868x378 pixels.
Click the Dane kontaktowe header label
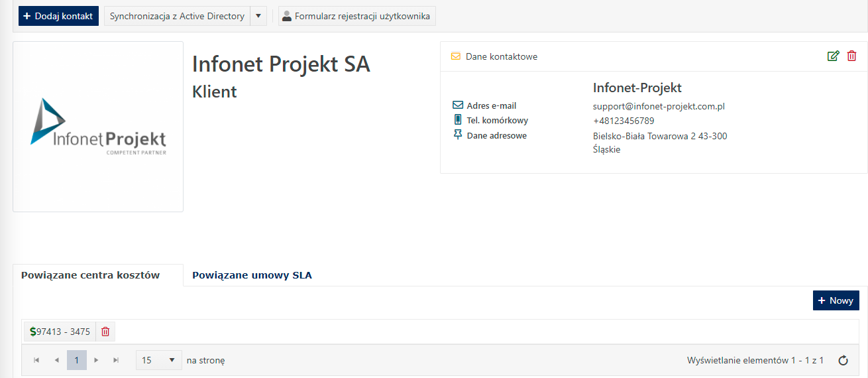click(502, 56)
